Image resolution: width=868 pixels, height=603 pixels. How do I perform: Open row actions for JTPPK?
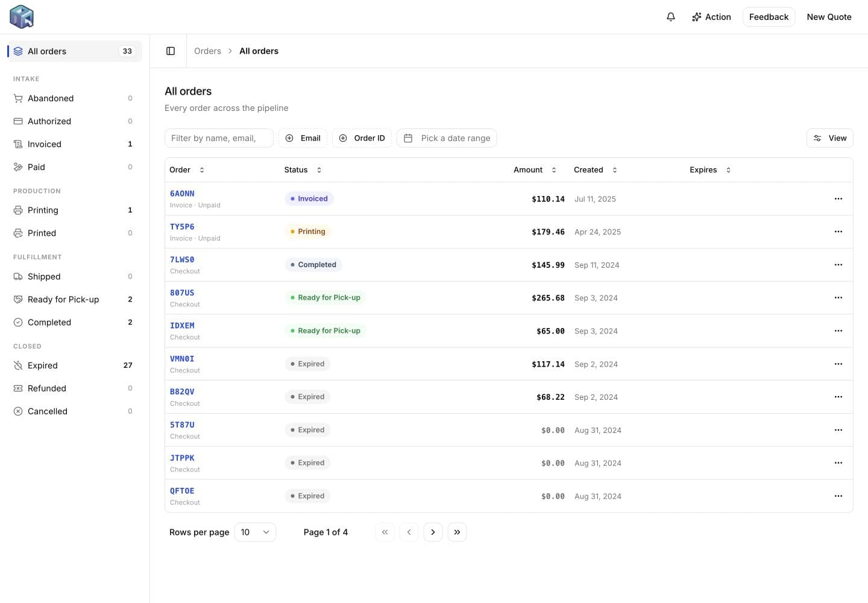click(838, 463)
